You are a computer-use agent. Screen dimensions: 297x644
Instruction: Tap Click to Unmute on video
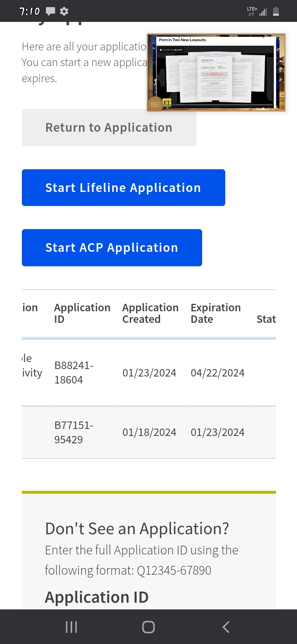pos(172,50)
